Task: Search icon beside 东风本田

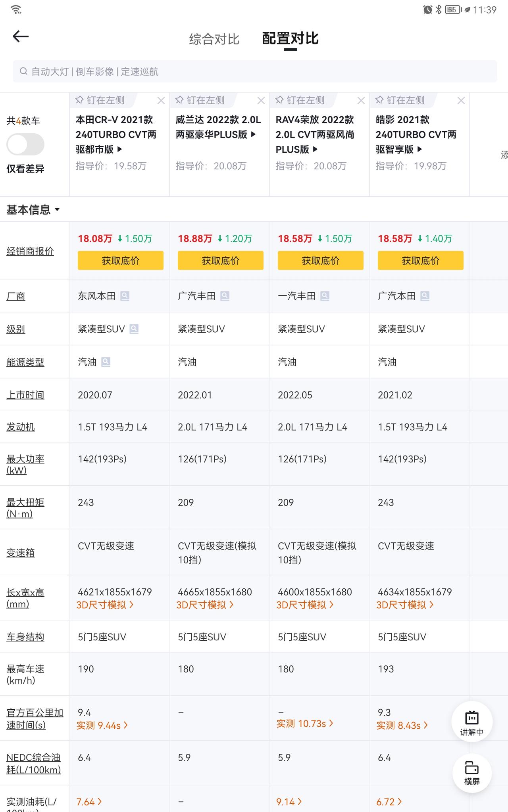Action: click(125, 296)
